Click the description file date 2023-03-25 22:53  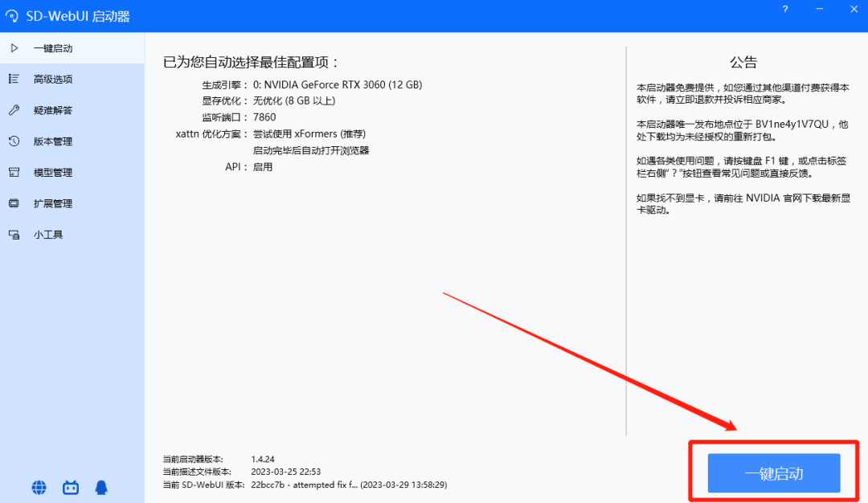pos(285,472)
